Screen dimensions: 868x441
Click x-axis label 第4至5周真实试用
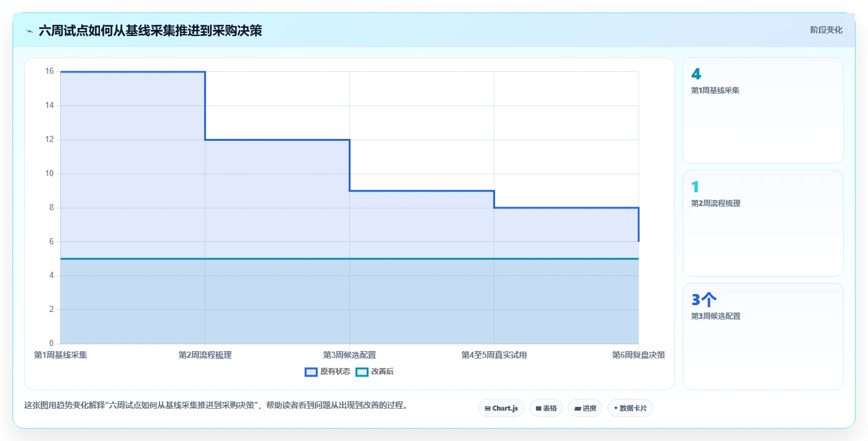[x=494, y=355]
